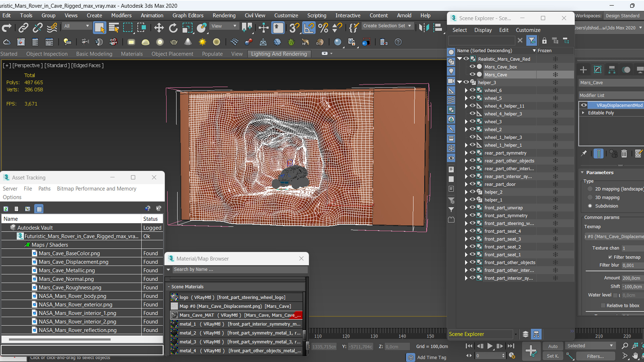
Task: Expand the front_part_seat_4 node
Action: point(466,231)
